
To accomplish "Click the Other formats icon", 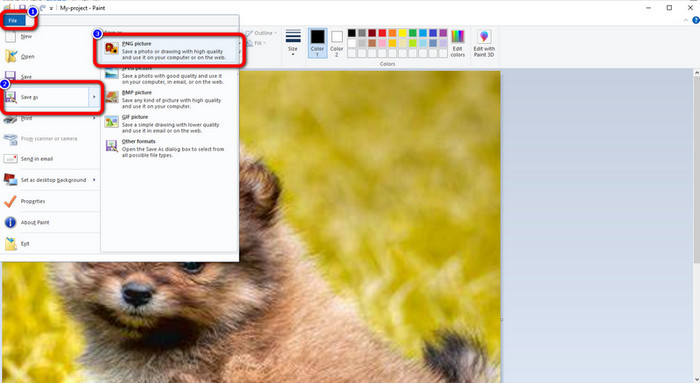I will (112, 146).
